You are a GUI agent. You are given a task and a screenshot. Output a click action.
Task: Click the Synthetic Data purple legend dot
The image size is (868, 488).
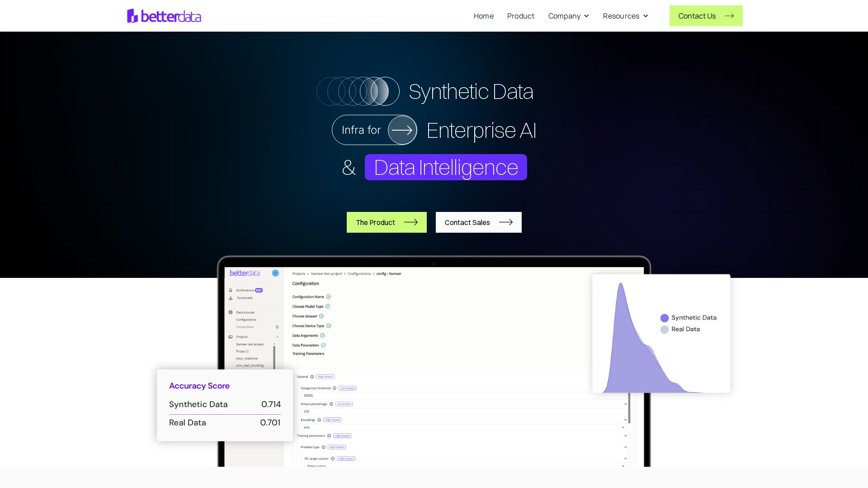(x=665, y=318)
